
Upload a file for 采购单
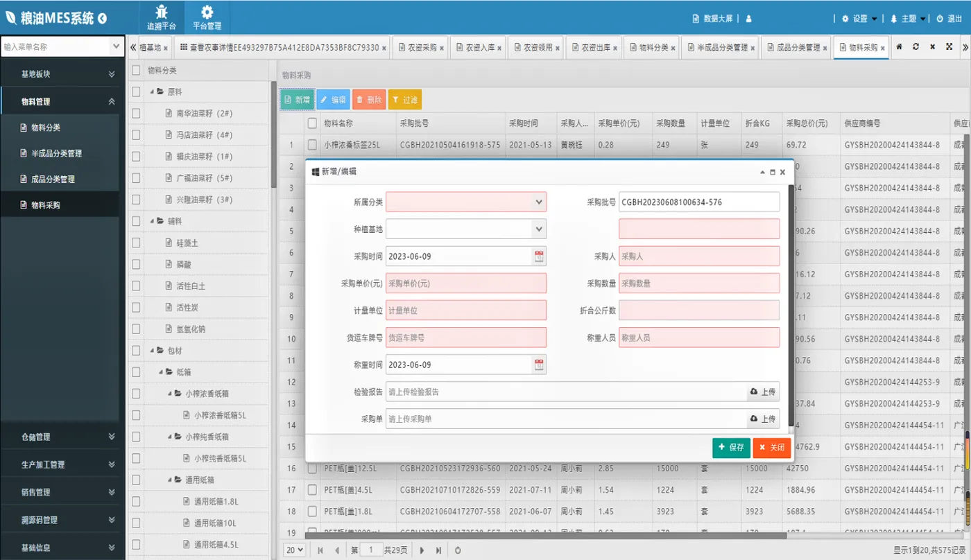[763, 419]
